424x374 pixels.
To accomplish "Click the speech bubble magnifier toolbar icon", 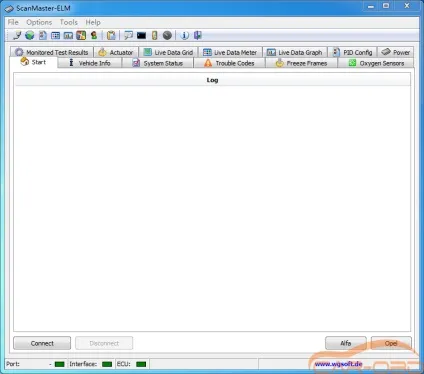I will point(128,35).
